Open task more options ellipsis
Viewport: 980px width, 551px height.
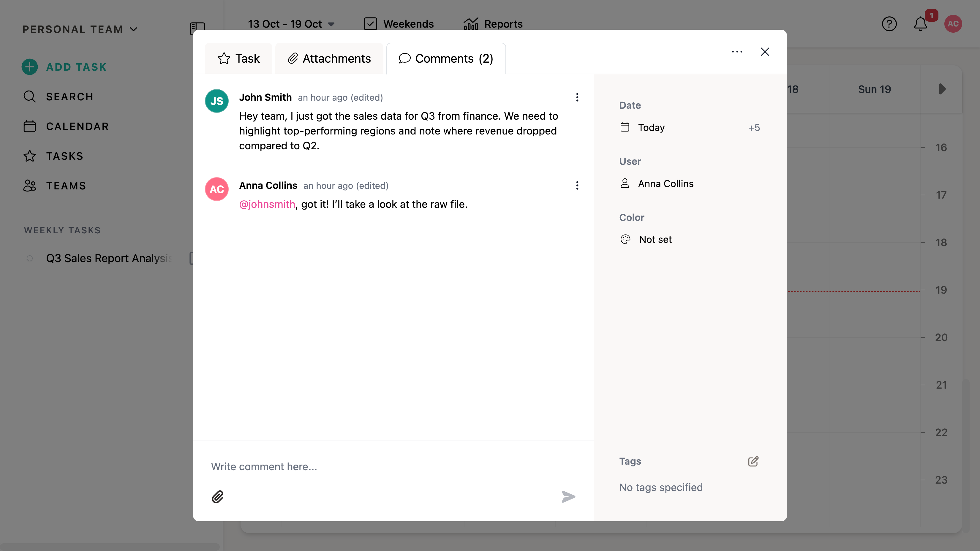[x=737, y=52]
